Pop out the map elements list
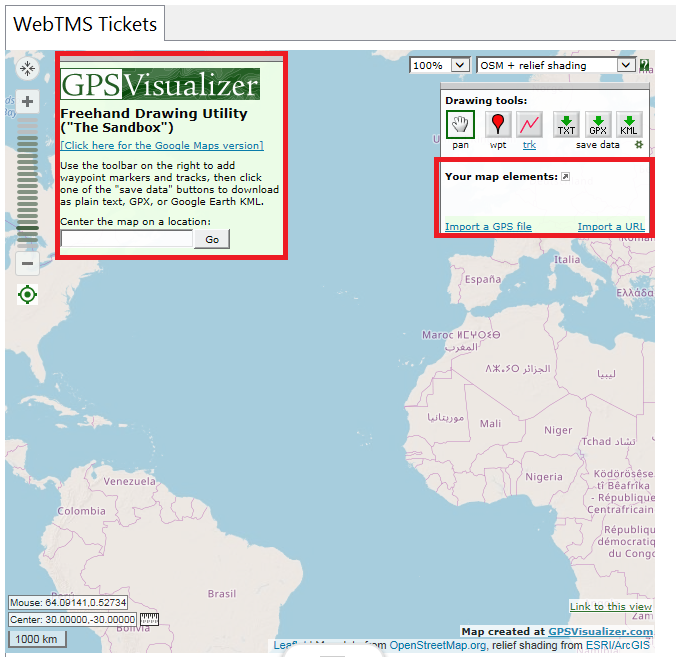This screenshot has height=657, width=676. [565, 176]
